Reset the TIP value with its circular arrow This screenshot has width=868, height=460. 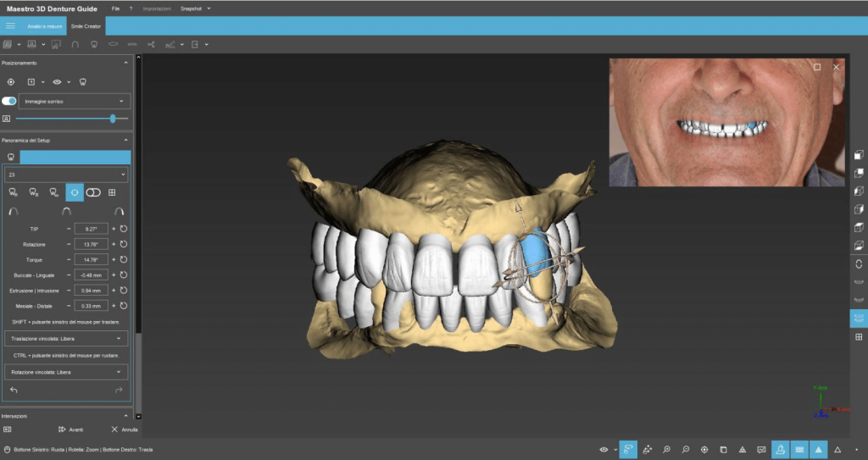pos(124,229)
